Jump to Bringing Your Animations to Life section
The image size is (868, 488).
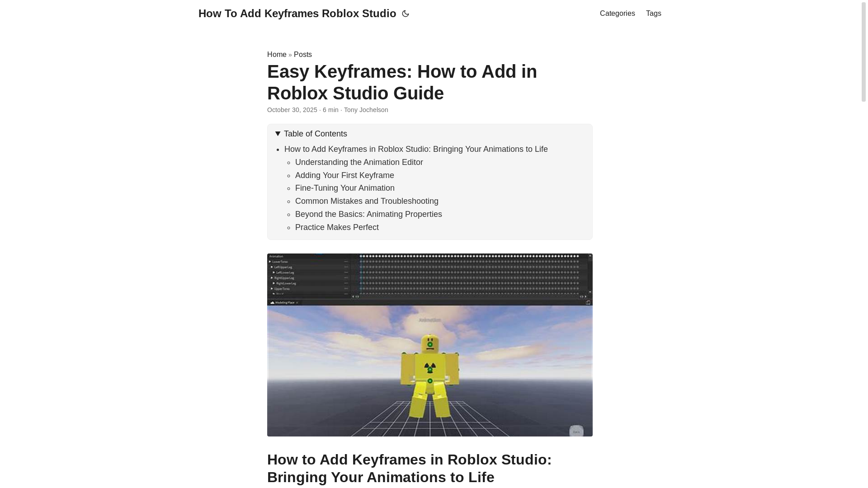[416, 149]
